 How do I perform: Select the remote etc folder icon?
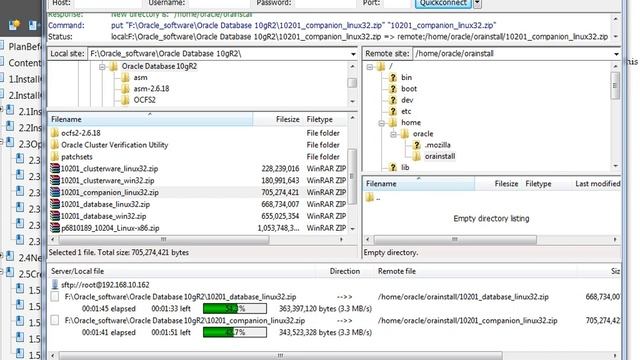click(393, 111)
